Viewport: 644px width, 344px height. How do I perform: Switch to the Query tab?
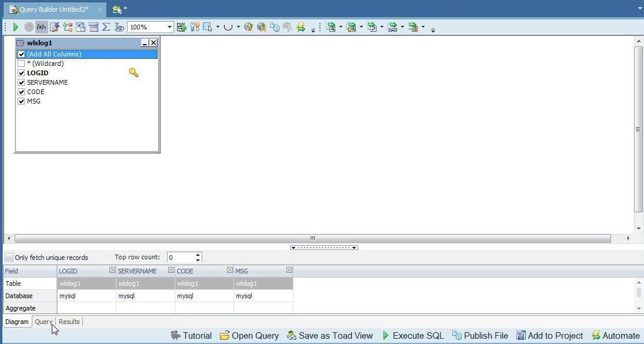(x=44, y=322)
